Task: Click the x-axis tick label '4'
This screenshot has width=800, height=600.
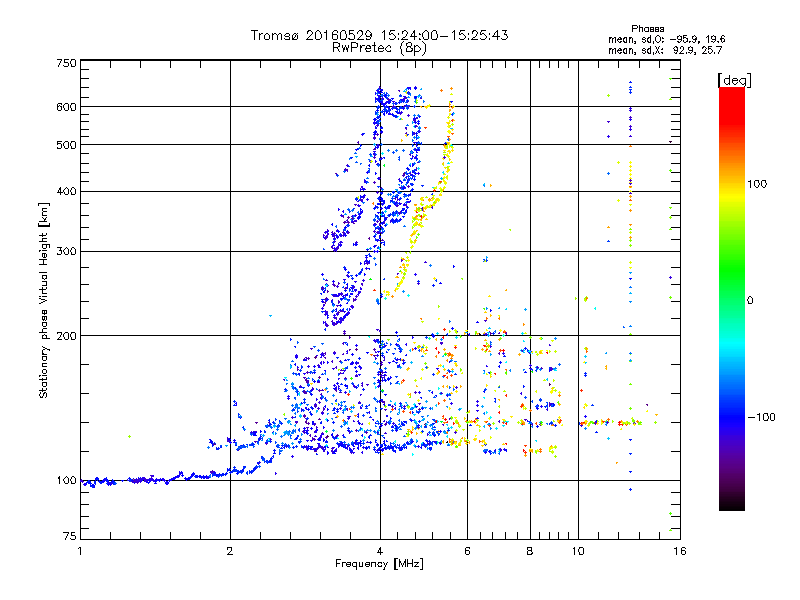Action: tap(380, 551)
